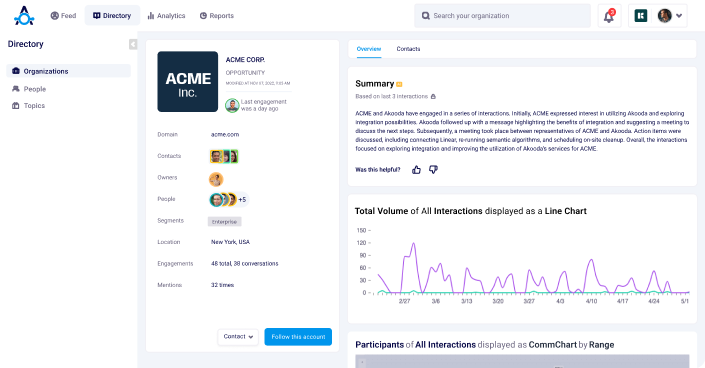
Task: Select Organizations in sidebar
Action: pyautogui.click(x=68, y=71)
